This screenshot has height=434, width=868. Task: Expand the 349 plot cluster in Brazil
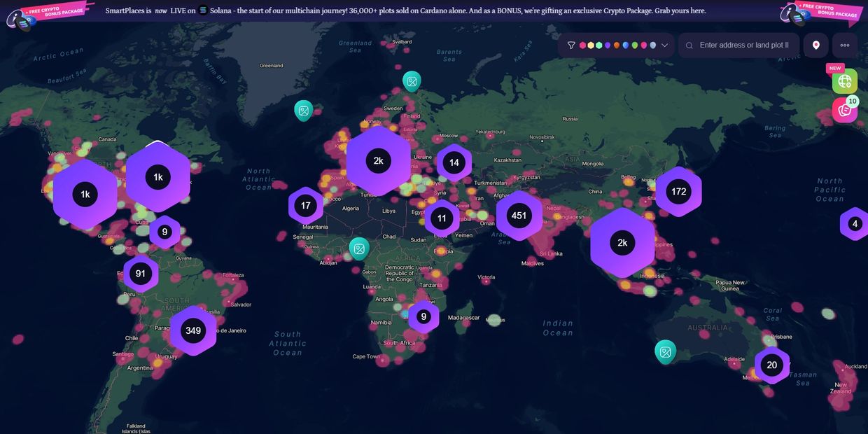(193, 330)
